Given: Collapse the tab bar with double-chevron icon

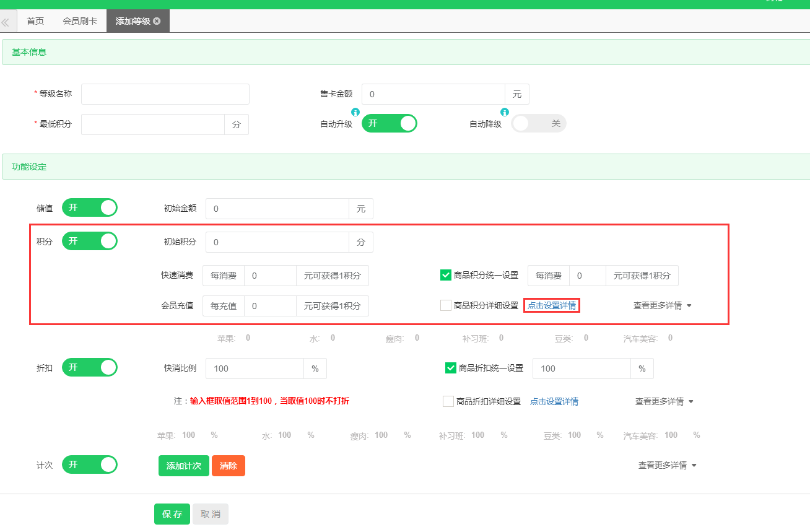Looking at the screenshot, I should [x=6, y=22].
